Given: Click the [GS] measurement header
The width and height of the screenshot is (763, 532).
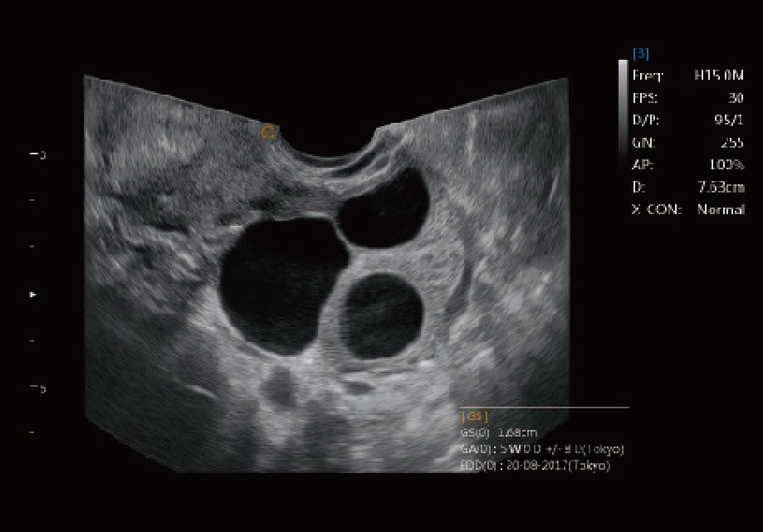Looking at the screenshot, I should (474, 417).
